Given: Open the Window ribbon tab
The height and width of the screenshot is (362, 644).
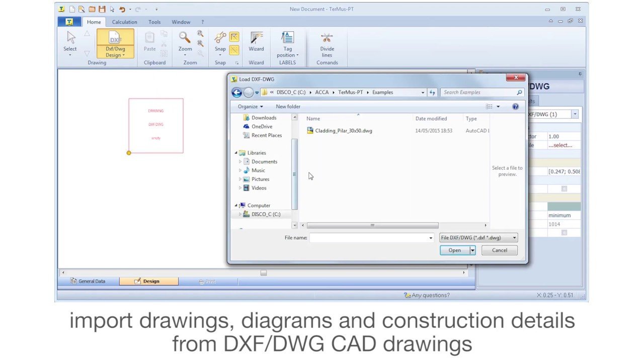Looking at the screenshot, I should (x=181, y=22).
